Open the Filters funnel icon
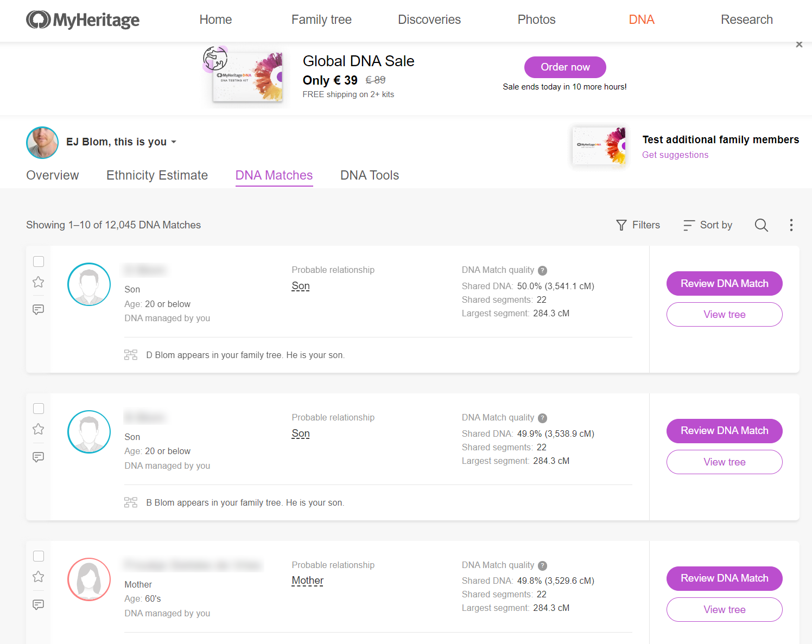Viewport: 812px width, 644px height. coord(621,225)
